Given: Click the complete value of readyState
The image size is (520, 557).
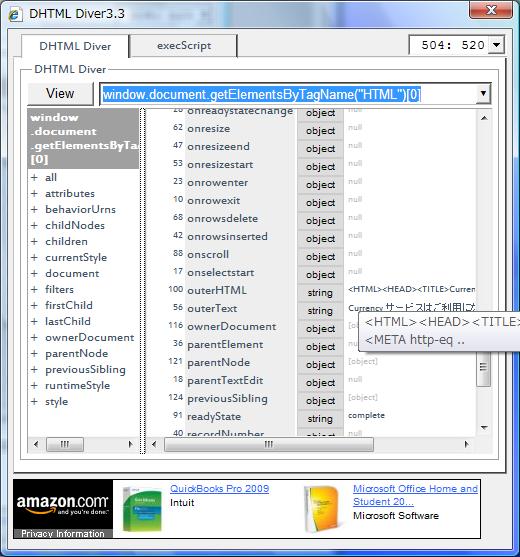Looking at the screenshot, I should 366,415.
